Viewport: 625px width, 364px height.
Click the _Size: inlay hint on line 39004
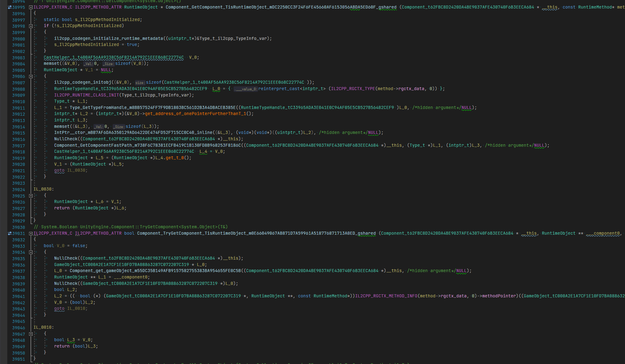(x=108, y=64)
